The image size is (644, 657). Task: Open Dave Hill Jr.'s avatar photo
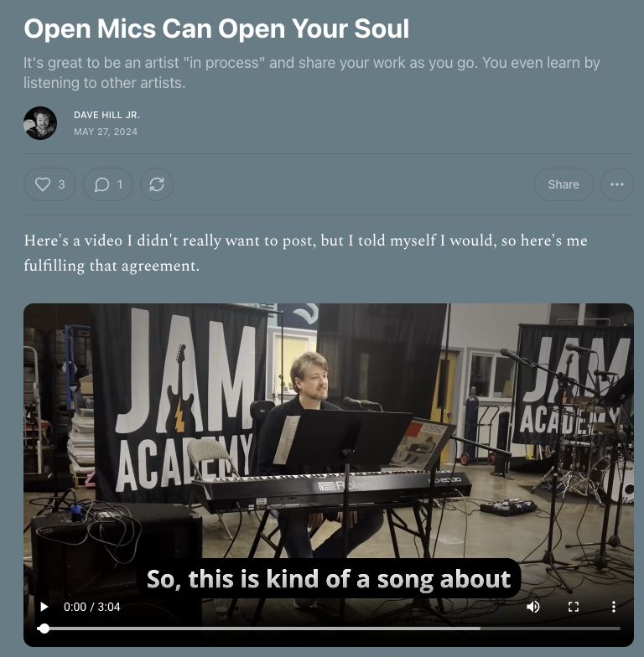pyautogui.click(x=40, y=122)
